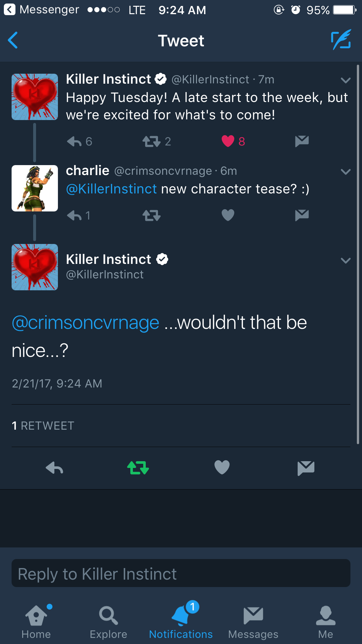The height and width of the screenshot is (644, 362).
Task: Reply to the main Killer Instinct tweet
Action: [54, 468]
